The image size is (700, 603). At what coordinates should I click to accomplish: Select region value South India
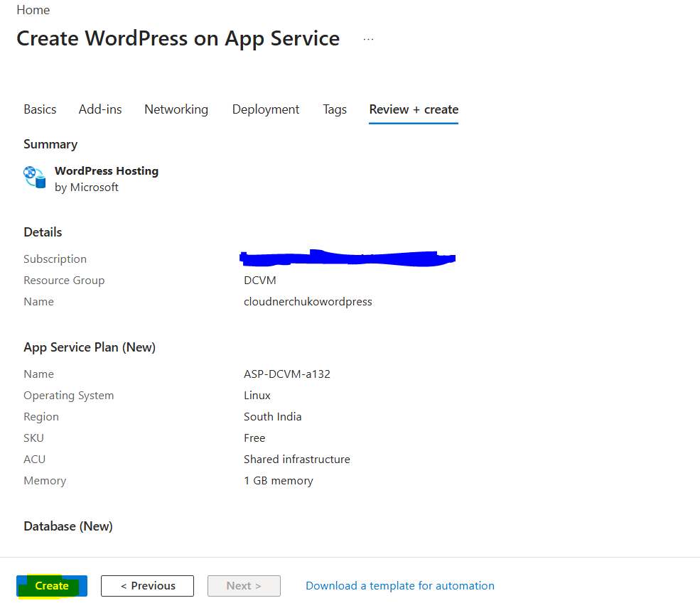pyautogui.click(x=272, y=417)
